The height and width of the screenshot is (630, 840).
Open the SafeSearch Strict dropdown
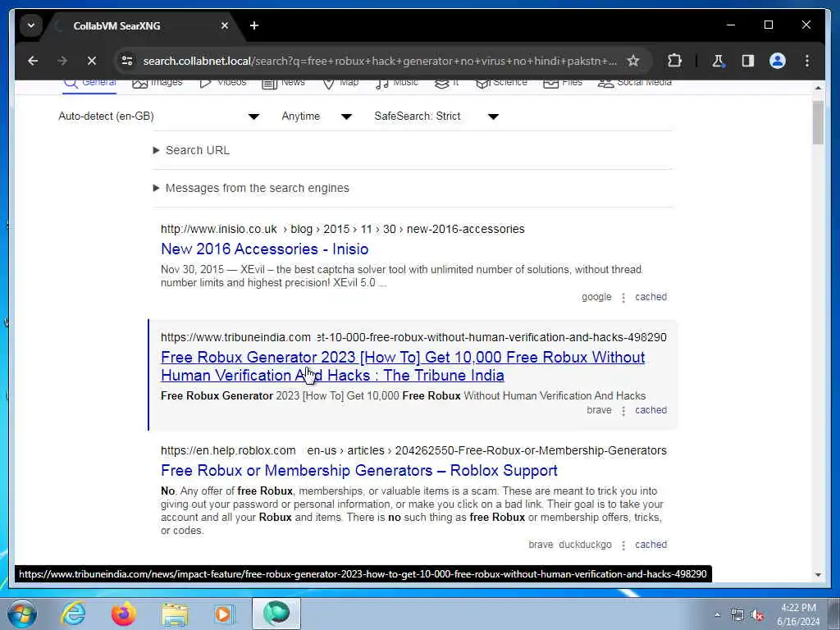(436, 116)
